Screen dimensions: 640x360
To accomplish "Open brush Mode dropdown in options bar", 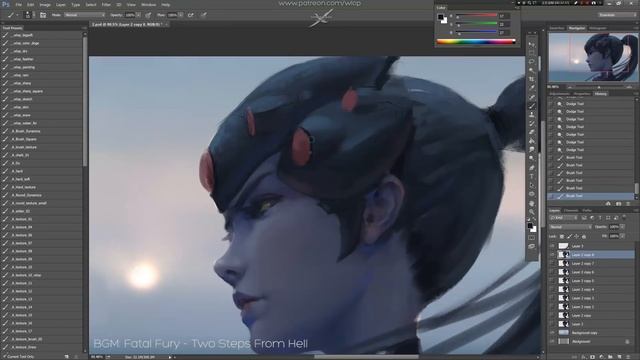I will [x=84, y=15].
